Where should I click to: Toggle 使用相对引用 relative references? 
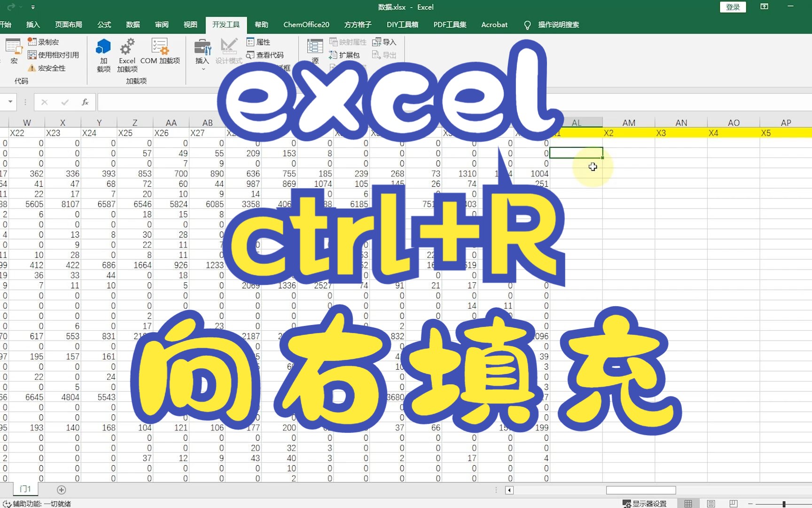pos(53,55)
